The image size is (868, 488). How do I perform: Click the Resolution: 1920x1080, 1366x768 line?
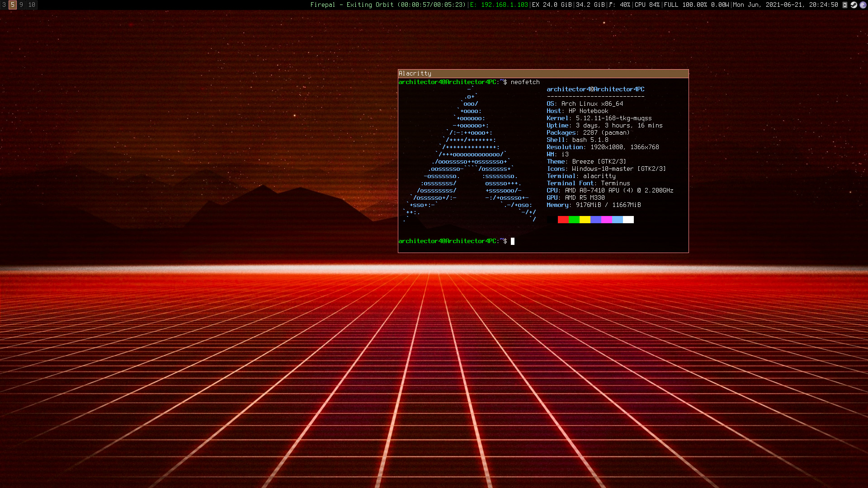point(603,147)
